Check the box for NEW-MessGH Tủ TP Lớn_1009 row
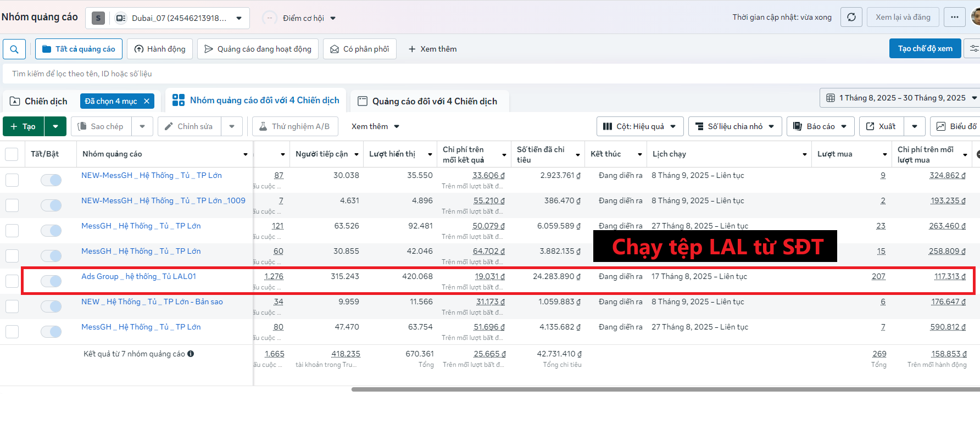Viewport: 980px width, 424px height. [x=12, y=205]
